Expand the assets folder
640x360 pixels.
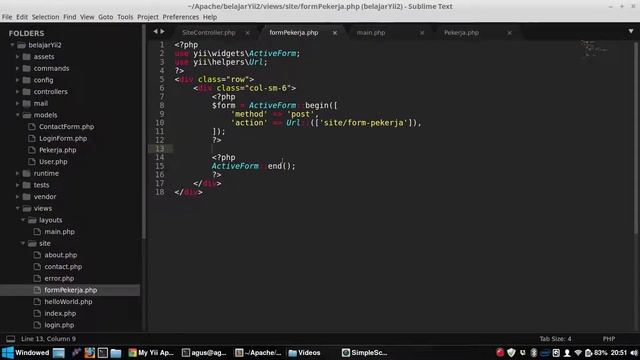pyautogui.click(x=18, y=57)
